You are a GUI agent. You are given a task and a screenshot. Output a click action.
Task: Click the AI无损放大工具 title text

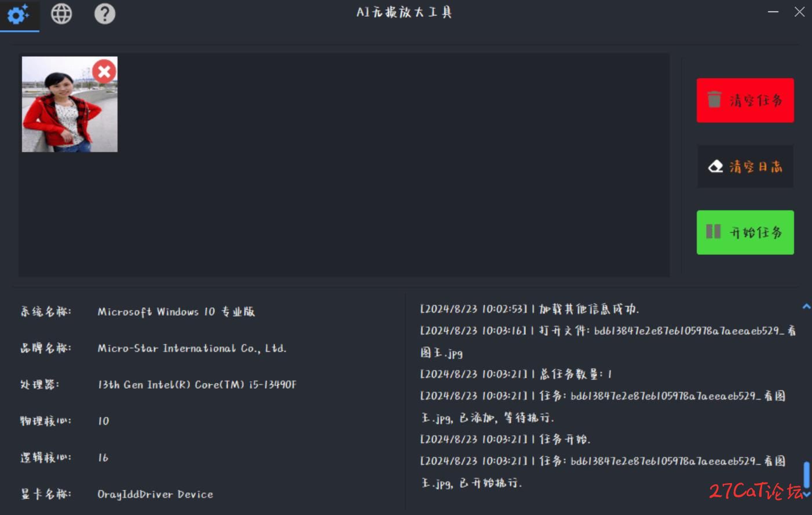(404, 12)
